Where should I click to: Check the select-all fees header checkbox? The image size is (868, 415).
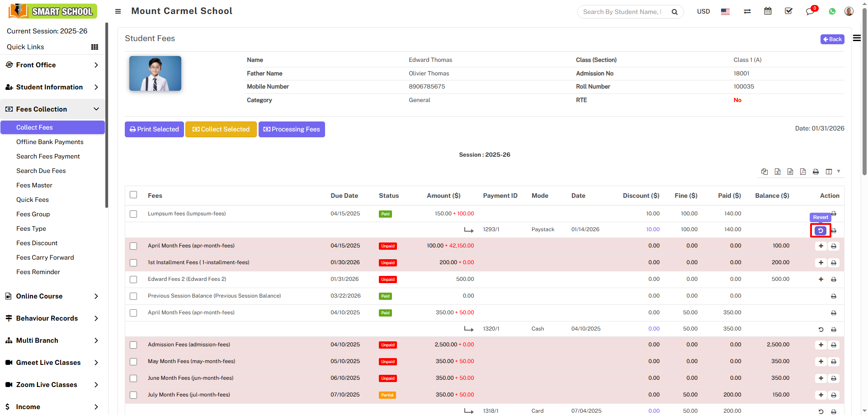click(133, 195)
